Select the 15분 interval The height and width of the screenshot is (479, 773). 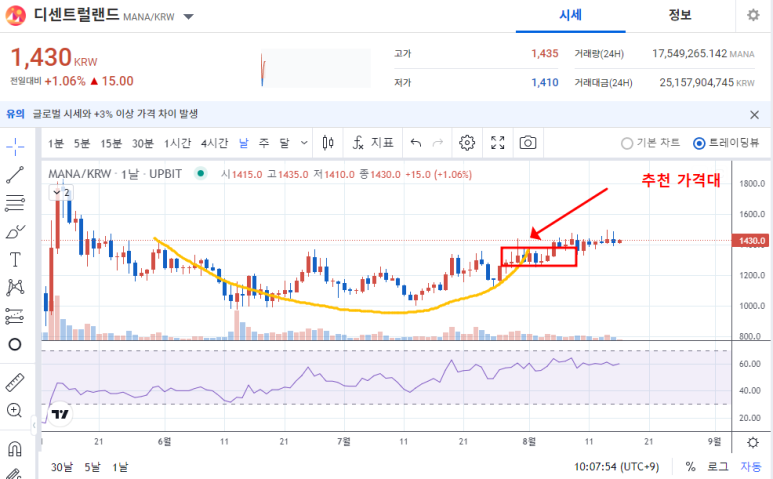pyautogui.click(x=111, y=143)
